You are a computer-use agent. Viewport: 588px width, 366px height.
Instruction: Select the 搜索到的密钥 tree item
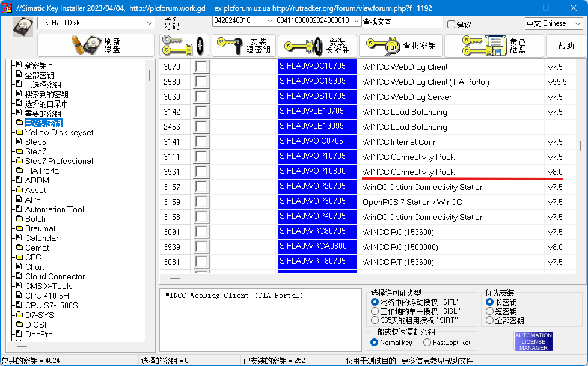coord(46,94)
